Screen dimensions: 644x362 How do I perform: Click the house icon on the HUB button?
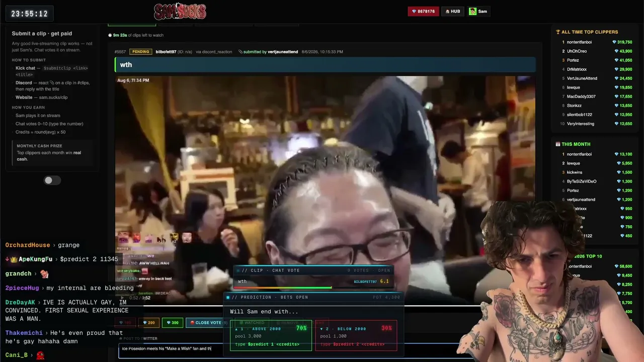tap(447, 11)
